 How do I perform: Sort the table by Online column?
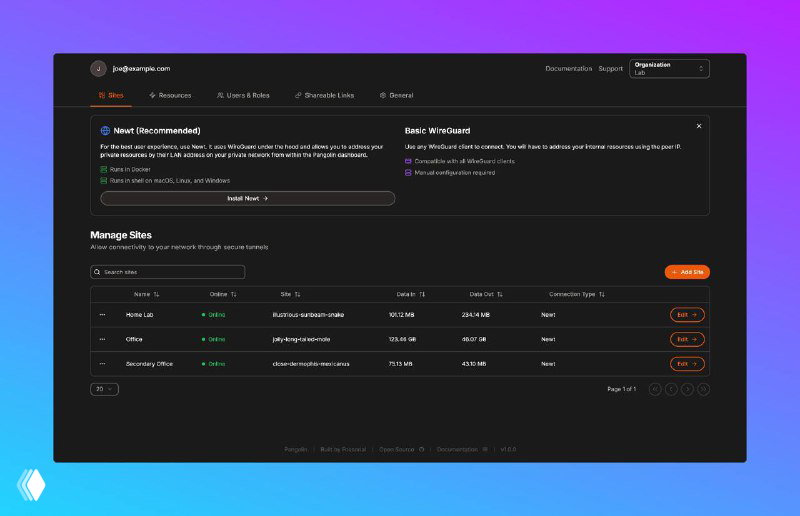223,294
